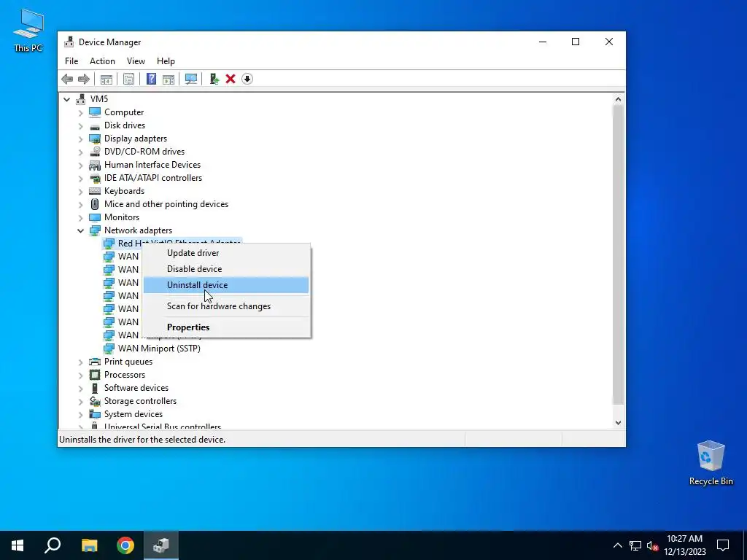Select the 'Disk drives' tree label
Viewport: 747px width, 560px height.
coord(124,125)
